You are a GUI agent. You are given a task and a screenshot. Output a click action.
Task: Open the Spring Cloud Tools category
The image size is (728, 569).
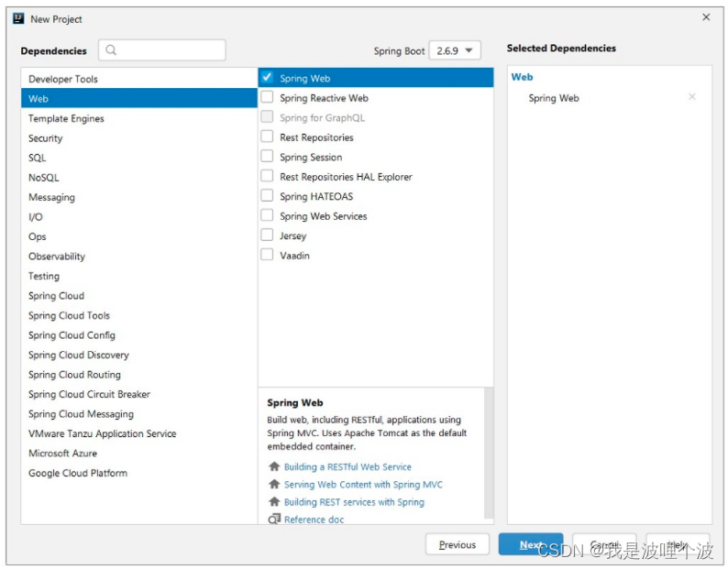click(138, 315)
